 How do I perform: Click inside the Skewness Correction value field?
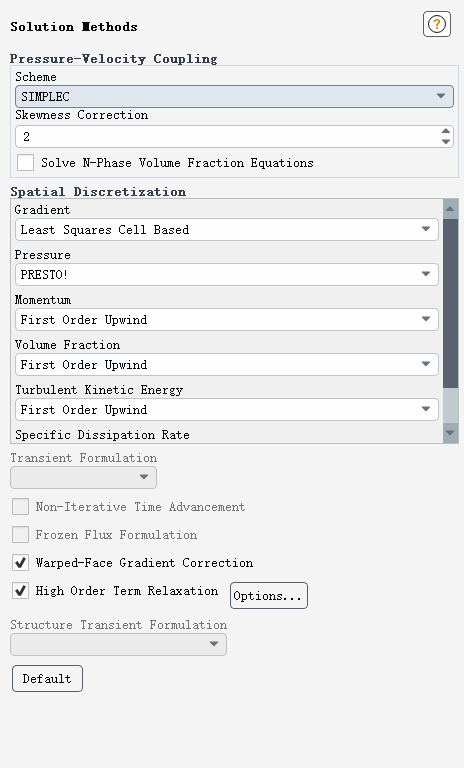[x=227, y=136]
